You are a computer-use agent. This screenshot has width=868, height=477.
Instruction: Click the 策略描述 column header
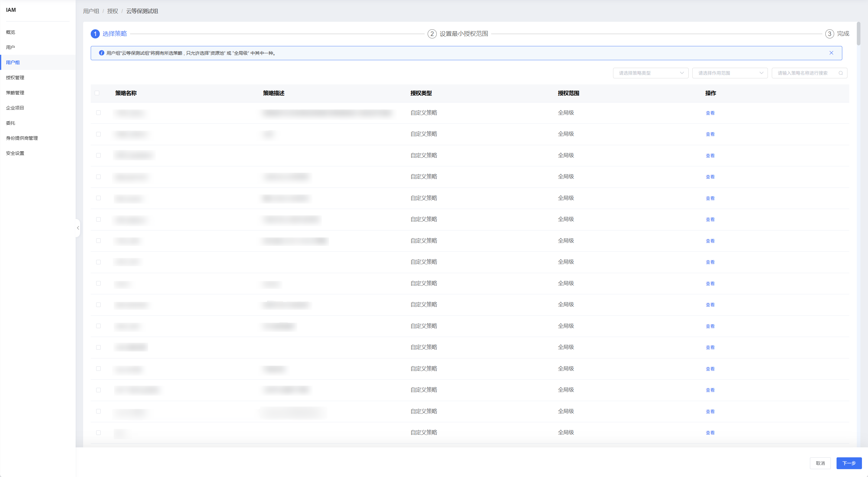point(274,93)
